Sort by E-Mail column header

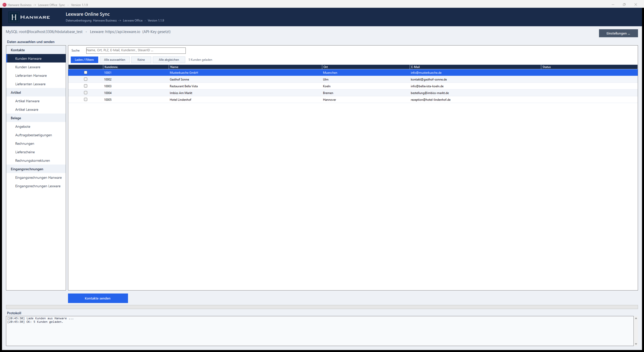(x=475, y=67)
